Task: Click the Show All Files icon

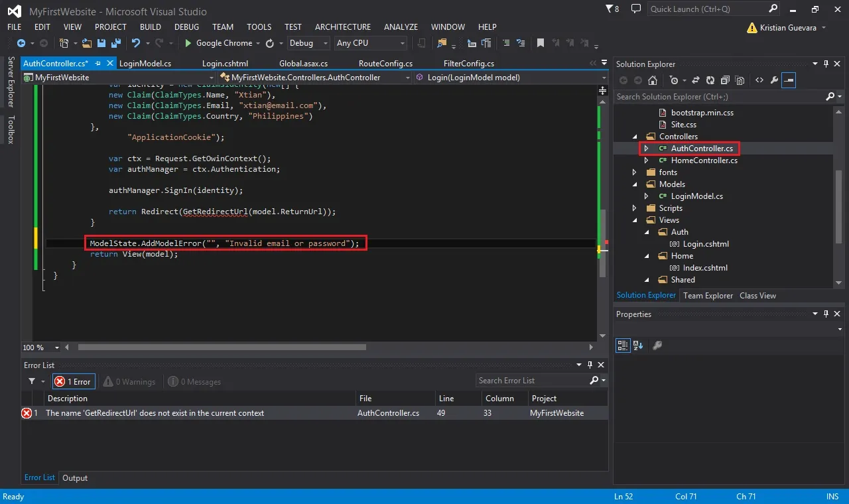Action: click(740, 80)
